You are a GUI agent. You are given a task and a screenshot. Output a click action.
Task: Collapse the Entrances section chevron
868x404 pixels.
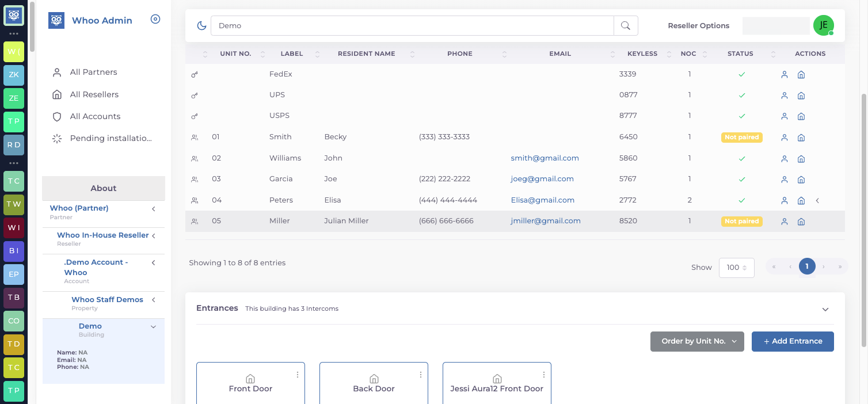[825, 310]
